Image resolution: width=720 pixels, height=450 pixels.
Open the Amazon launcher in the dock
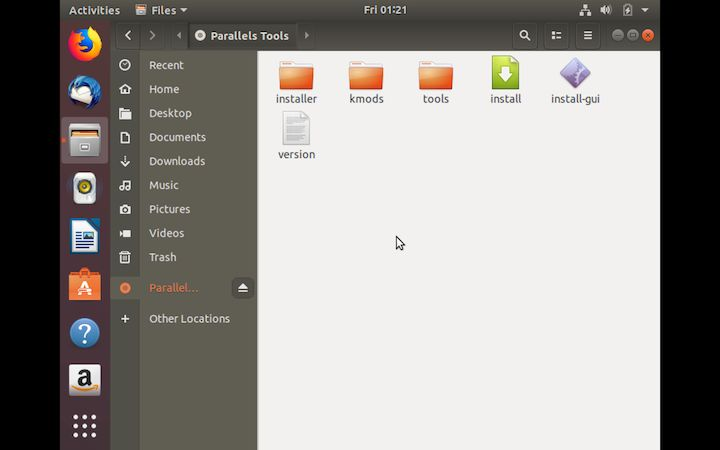tap(85, 380)
